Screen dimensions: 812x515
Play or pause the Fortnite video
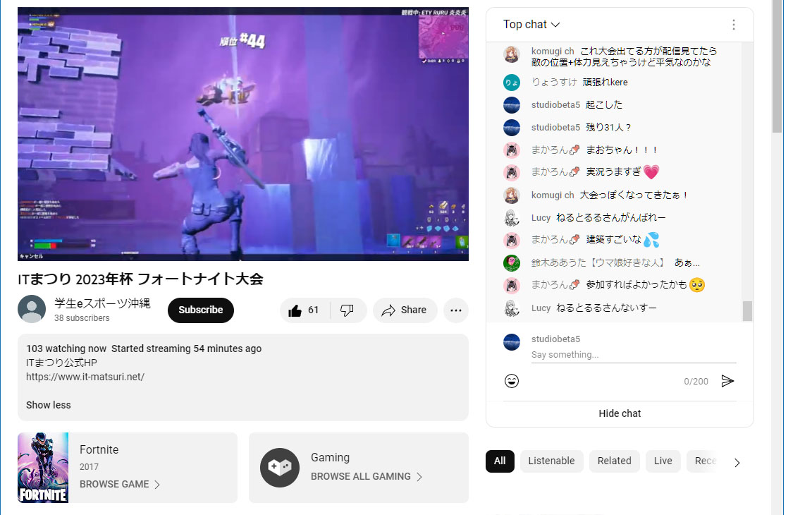pos(243,133)
